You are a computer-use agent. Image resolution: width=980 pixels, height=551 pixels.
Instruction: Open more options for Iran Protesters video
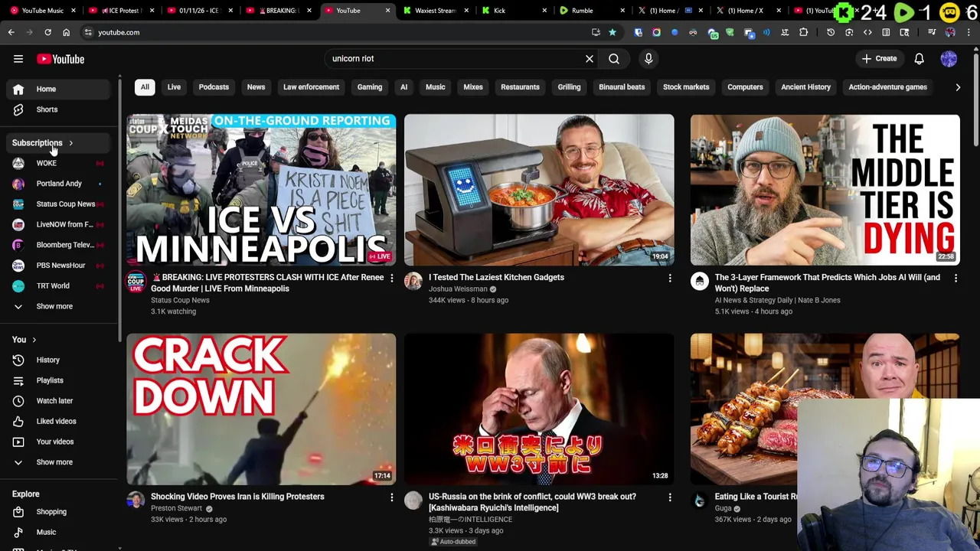[391, 497]
